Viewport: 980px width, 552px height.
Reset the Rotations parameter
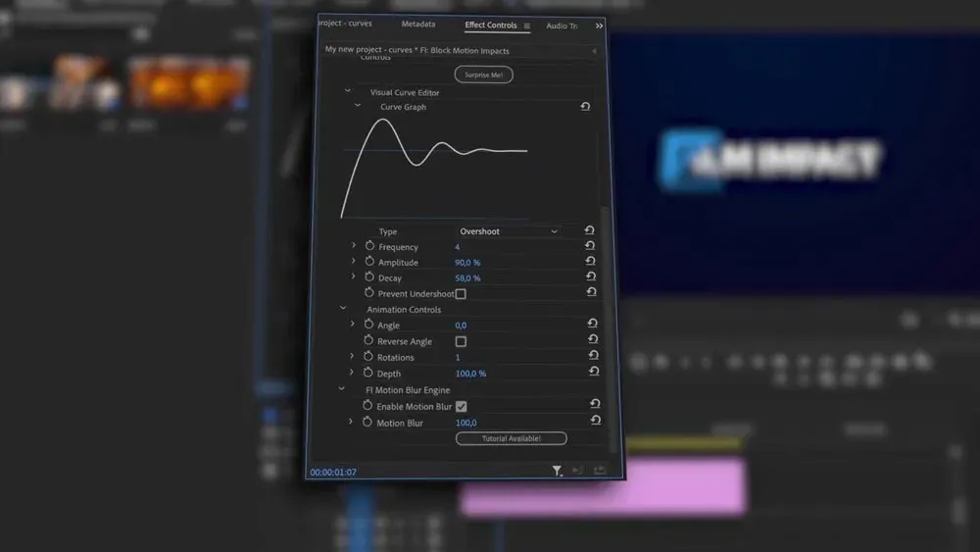click(x=593, y=355)
